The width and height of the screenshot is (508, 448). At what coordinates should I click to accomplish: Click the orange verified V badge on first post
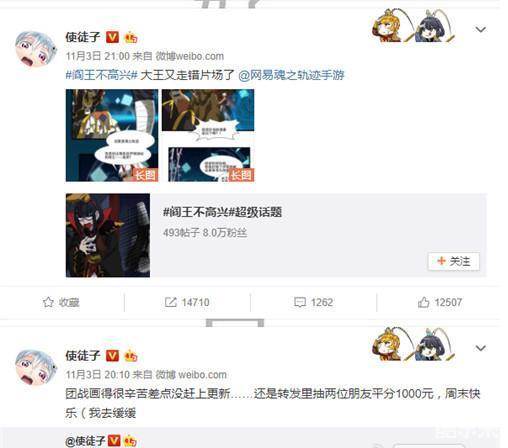click(112, 37)
